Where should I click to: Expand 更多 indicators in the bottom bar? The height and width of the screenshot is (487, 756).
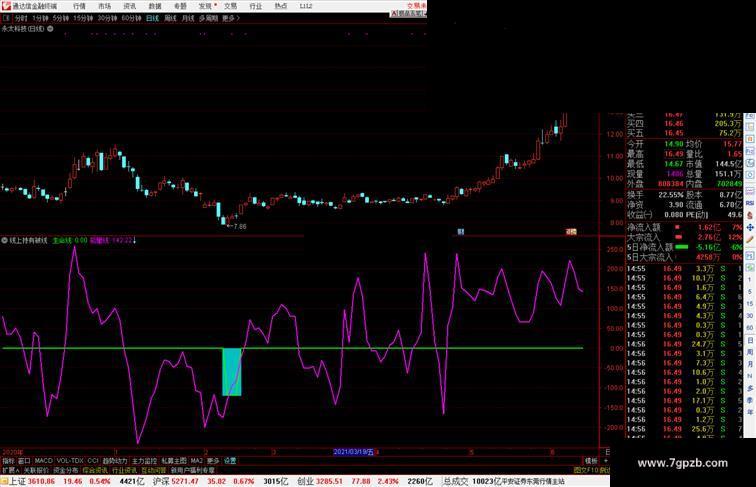point(213,461)
